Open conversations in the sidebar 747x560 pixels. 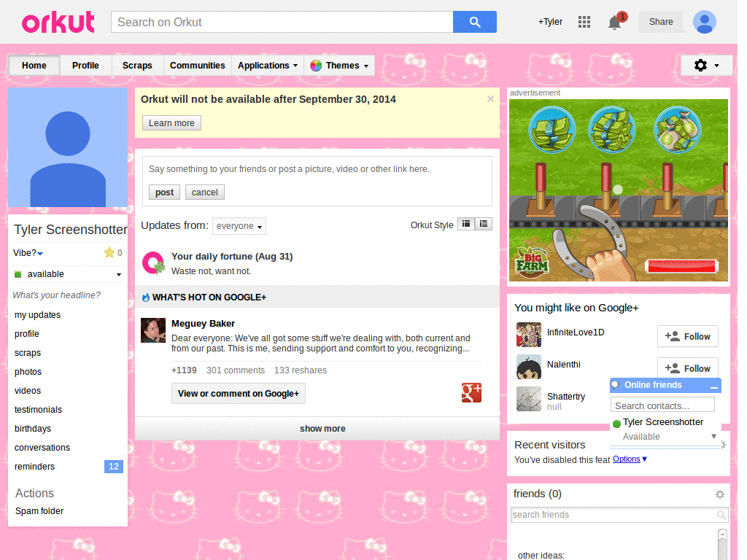42,448
